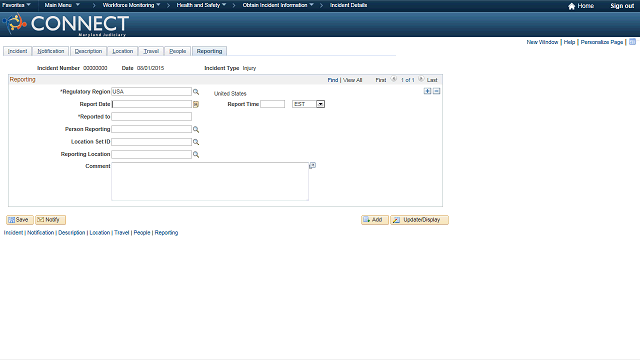The image size is (640, 360).
Task: Click the First link in the row navigator
Action: [x=380, y=80]
